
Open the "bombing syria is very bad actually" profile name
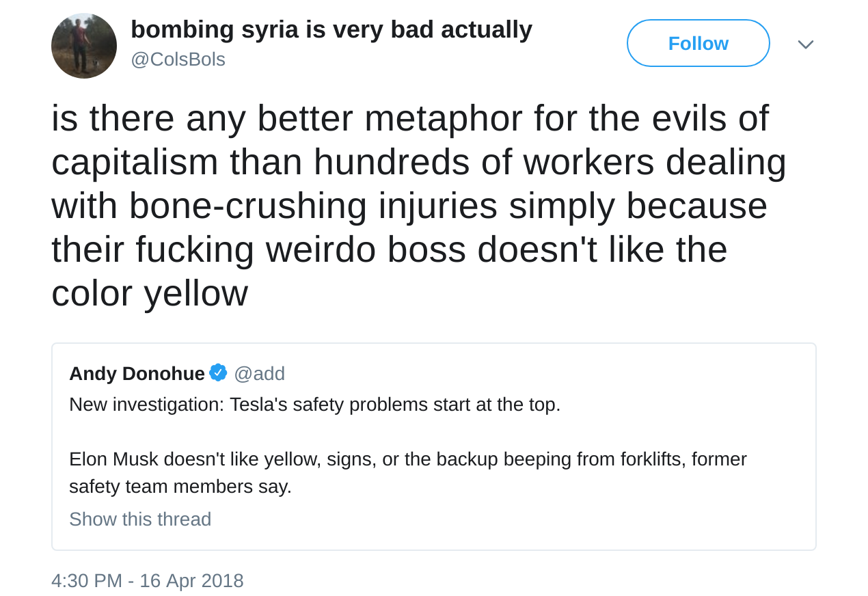coord(331,29)
